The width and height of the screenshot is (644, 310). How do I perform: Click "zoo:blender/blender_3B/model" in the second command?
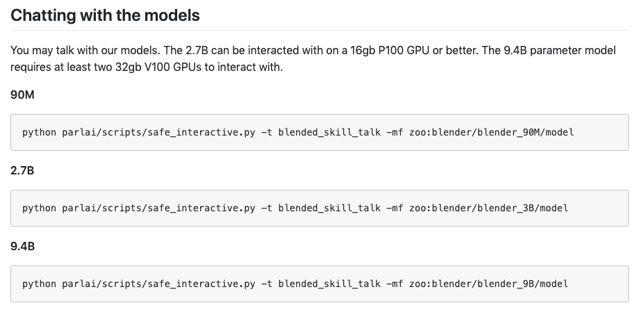coord(488,208)
